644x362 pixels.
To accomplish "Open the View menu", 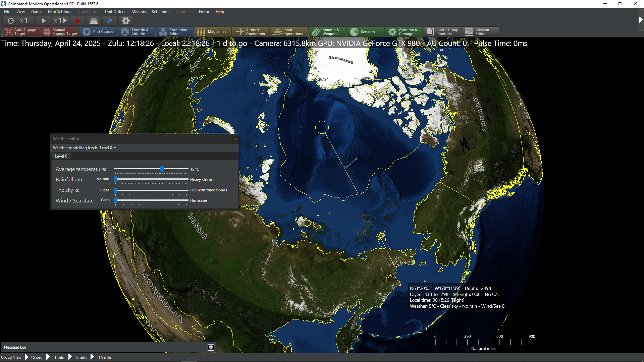I will coord(20,12).
